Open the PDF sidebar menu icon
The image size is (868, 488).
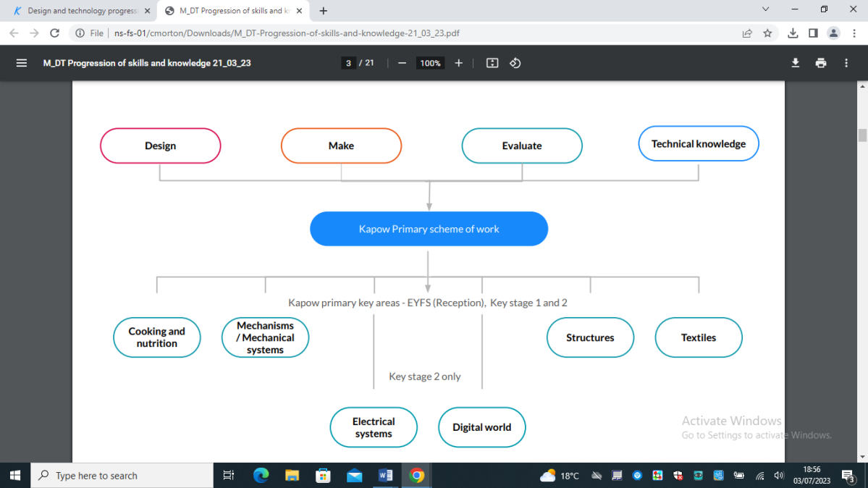(22, 63)
